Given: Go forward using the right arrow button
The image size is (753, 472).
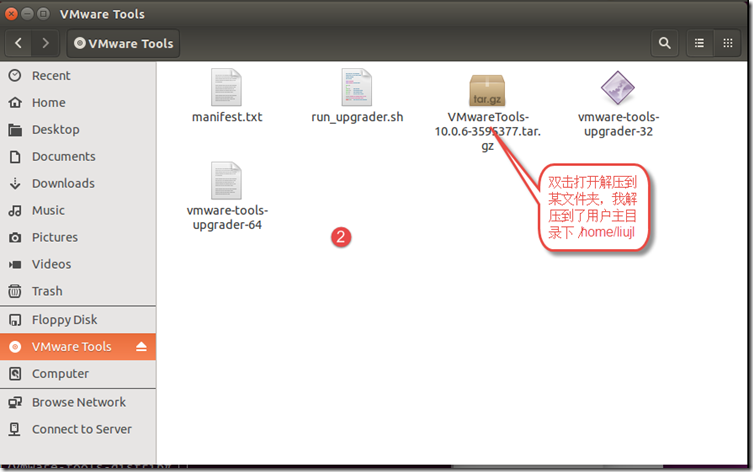Looking at the screenshot, I should pyautogui.click(x=45, y=43).
